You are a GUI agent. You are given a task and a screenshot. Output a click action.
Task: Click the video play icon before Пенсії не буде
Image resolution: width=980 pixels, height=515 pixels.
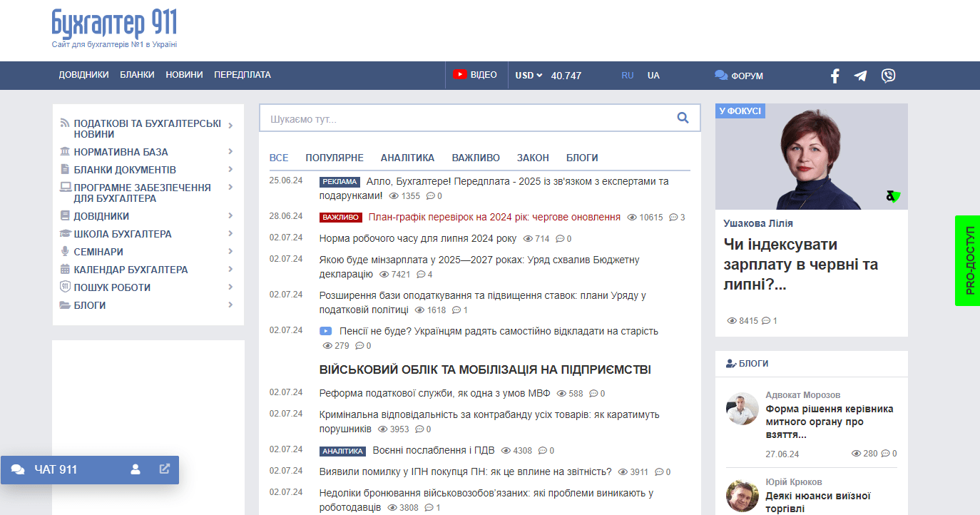325,331
